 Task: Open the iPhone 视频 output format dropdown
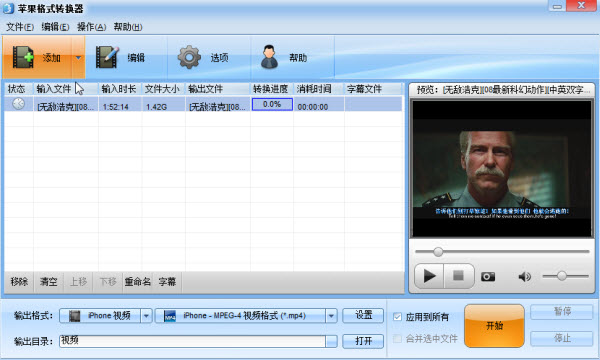146,316
